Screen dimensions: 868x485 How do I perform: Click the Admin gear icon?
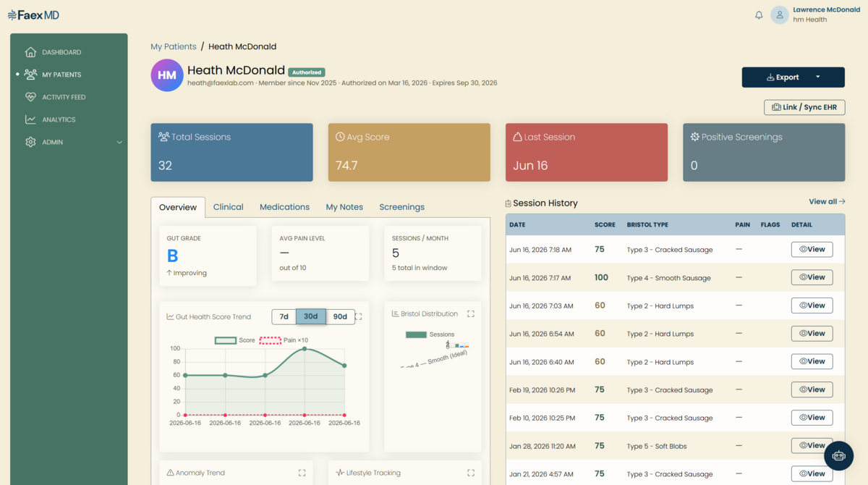[30, 142]
